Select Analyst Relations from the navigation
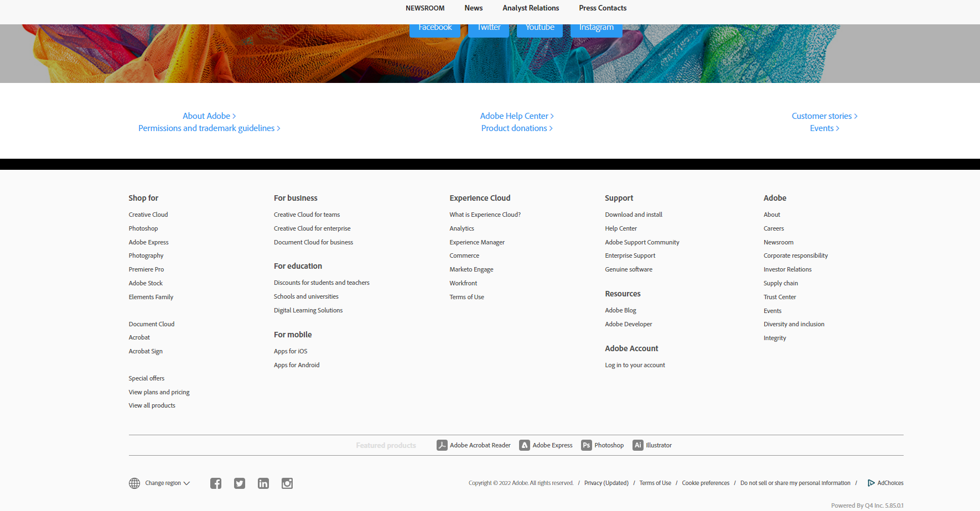Image resolution: width=980 pixels, height=511 pixels. [530, 8]
